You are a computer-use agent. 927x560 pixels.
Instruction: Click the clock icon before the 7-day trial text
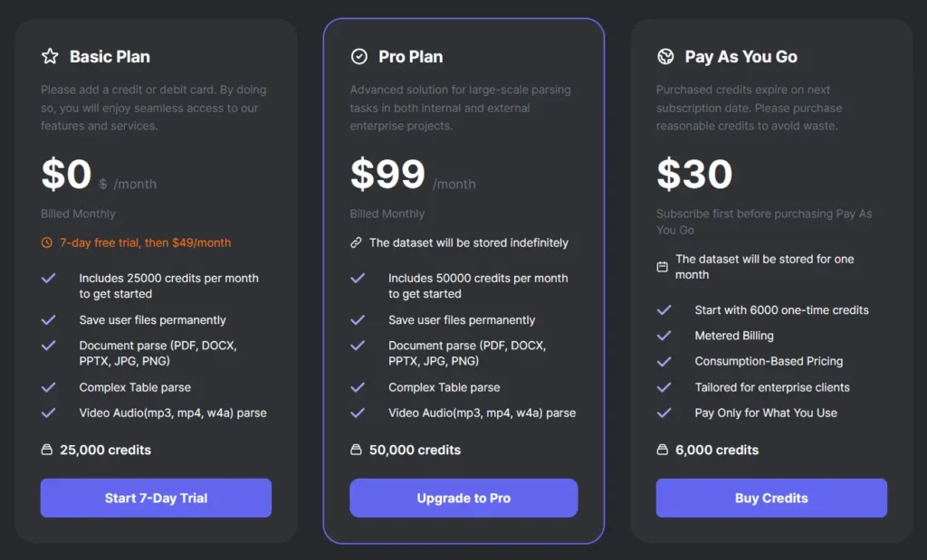click(48, 242)
